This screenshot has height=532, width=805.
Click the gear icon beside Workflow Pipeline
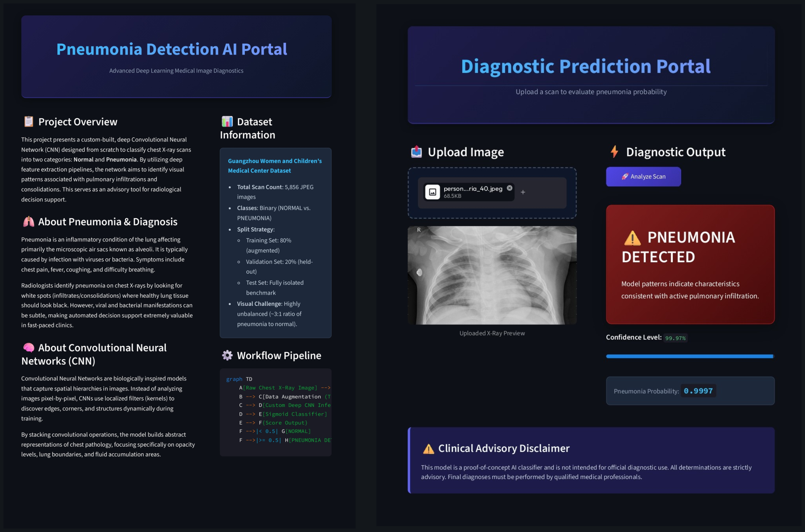[x=227, y=355]
